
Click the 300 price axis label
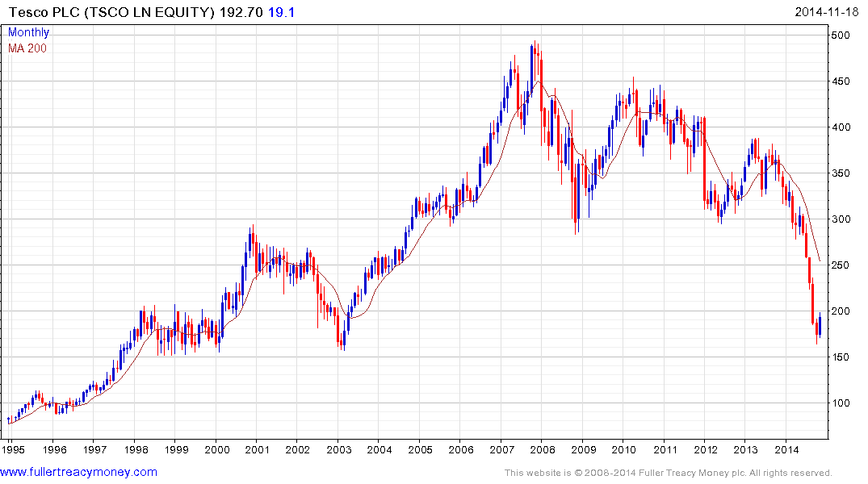841,219
